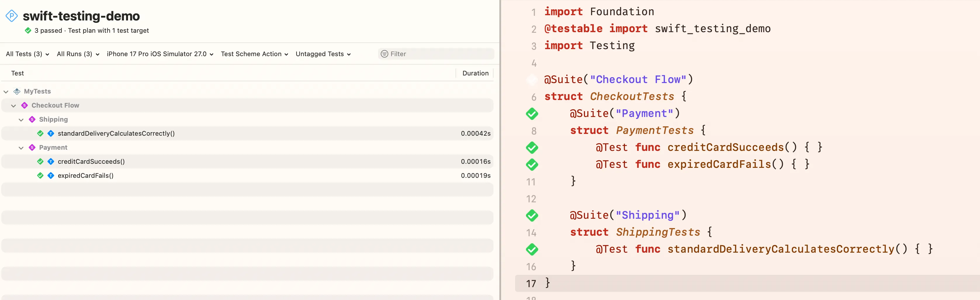Click the green passed checkmark under the title

coord(28,30)
